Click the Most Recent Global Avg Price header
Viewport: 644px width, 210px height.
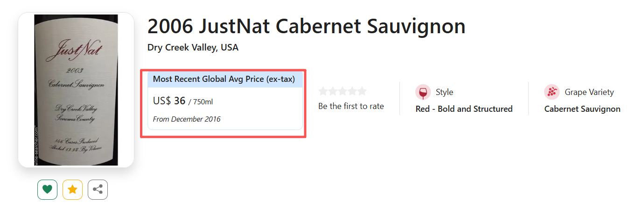[x=224, y=79]
